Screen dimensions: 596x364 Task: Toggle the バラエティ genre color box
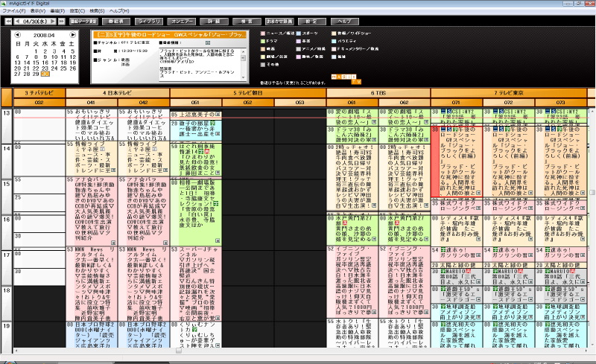tap(335, 41)
